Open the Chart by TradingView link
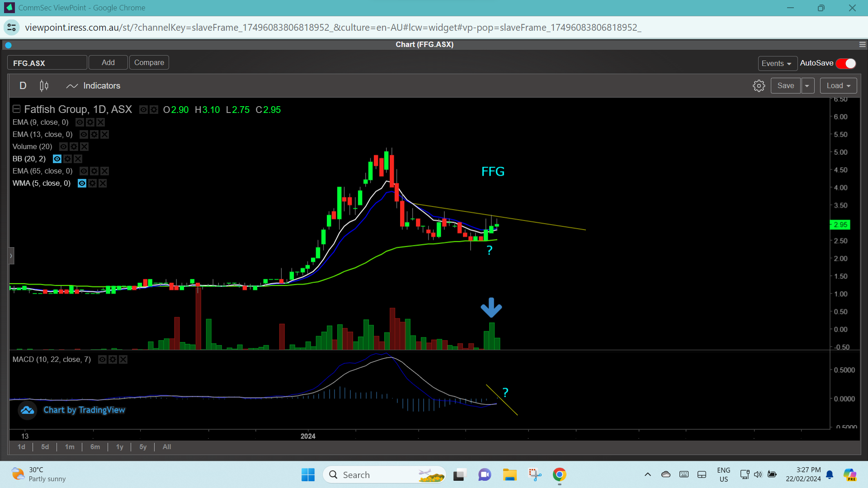 click(x=84, y=410)
